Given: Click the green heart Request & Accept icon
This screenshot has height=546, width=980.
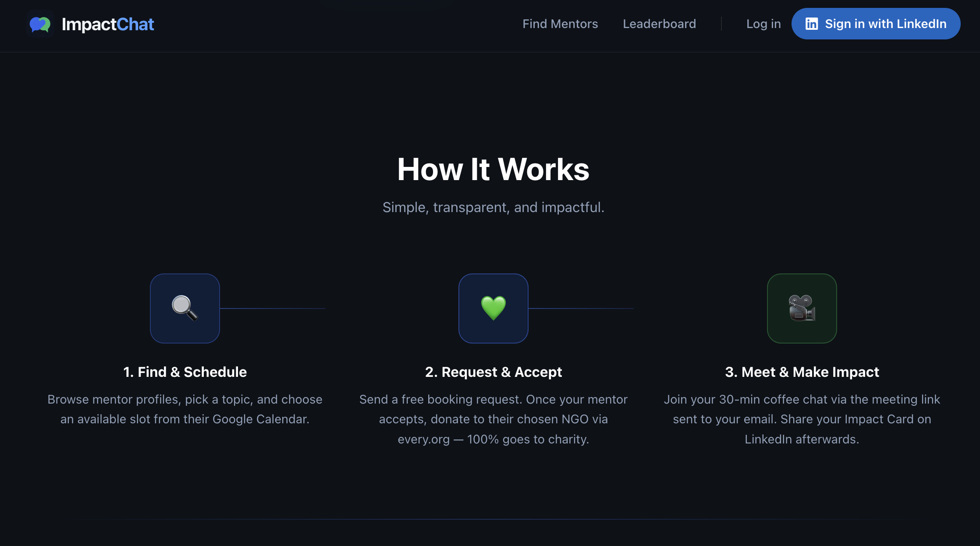Looking at the screenshot, I should (x=493, y=308).
